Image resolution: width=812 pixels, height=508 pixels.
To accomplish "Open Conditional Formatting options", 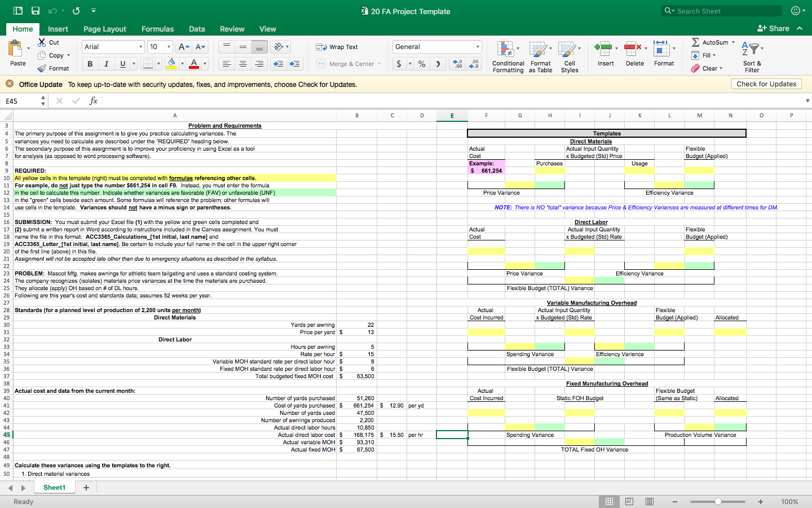I will pos(507,56).
